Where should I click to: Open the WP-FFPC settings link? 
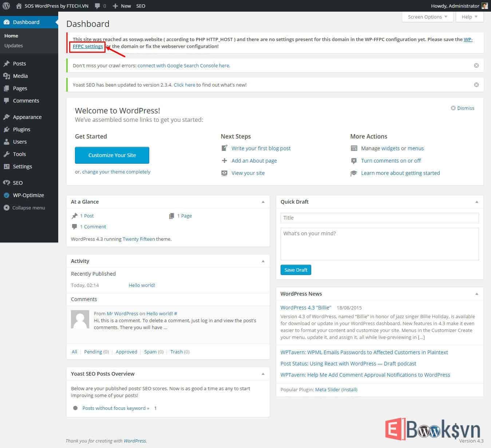pyautogui.click(x=87, y=46)
